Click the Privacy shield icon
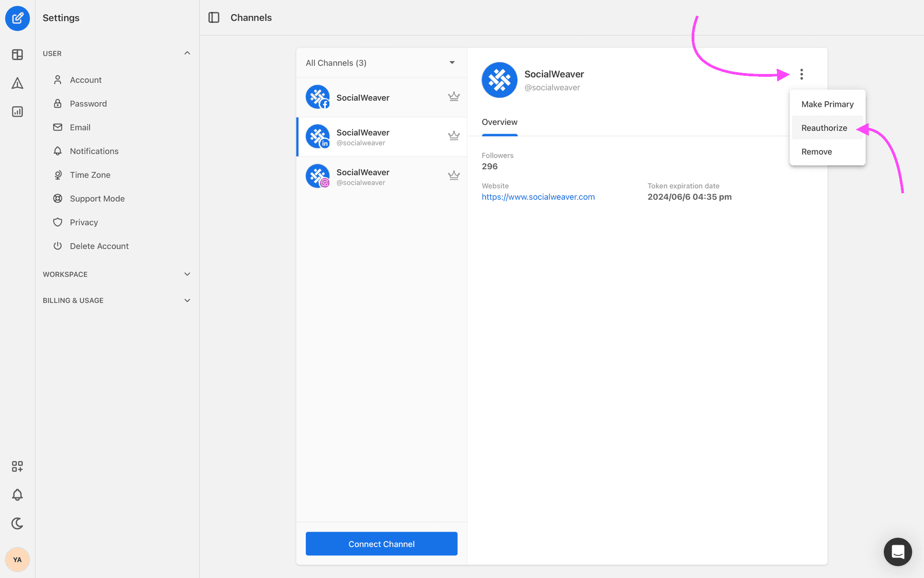924x578 pixels. [x=58, y=222]
